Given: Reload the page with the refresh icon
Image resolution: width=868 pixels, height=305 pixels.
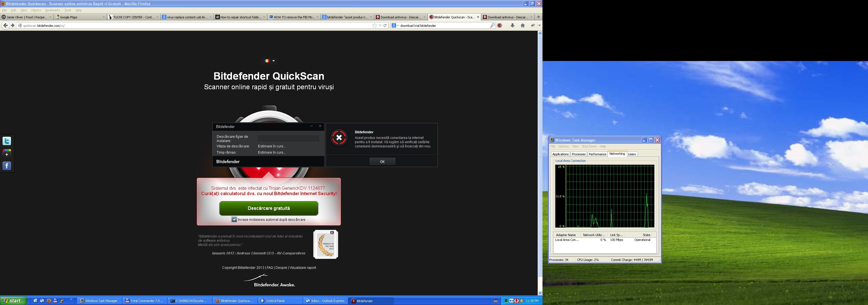Looking at the screenshot, I should point(385,26).
